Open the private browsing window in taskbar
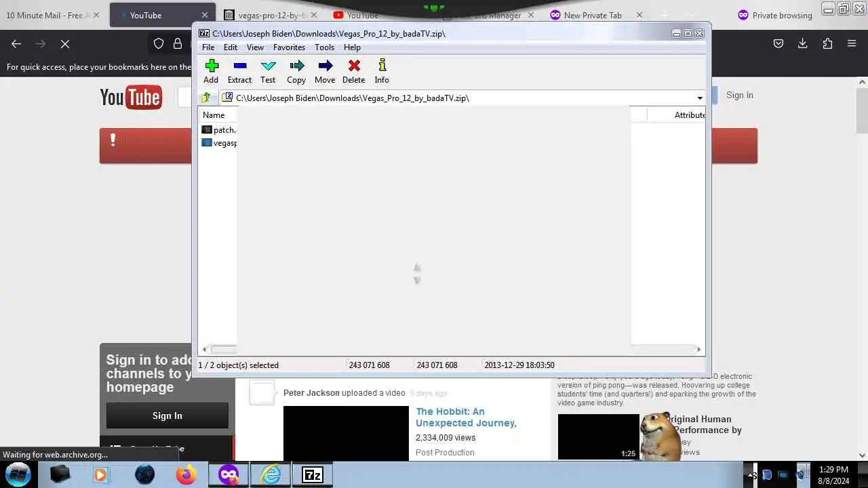868x488 pixels. click(229, 474)
